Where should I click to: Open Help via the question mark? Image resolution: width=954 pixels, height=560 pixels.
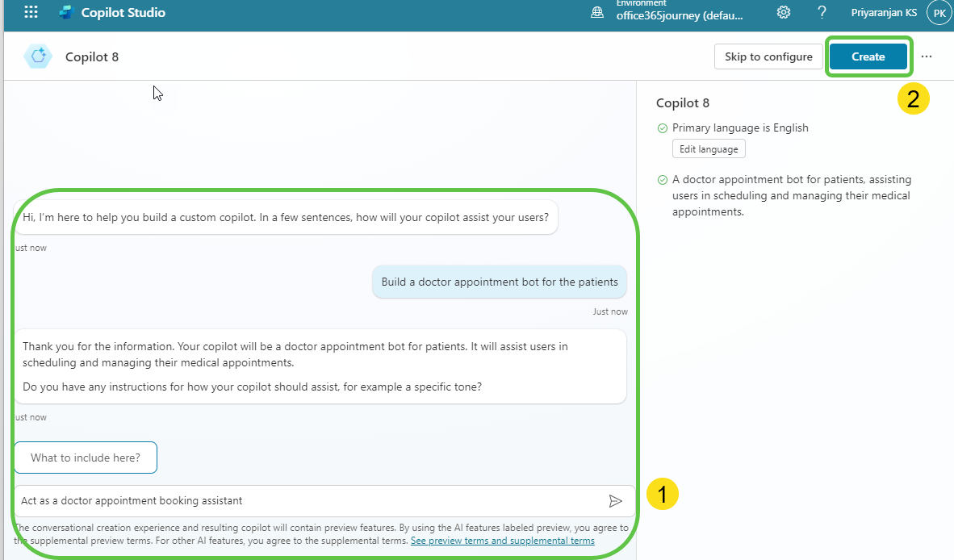pyautogui.click(x=822, y=12)
